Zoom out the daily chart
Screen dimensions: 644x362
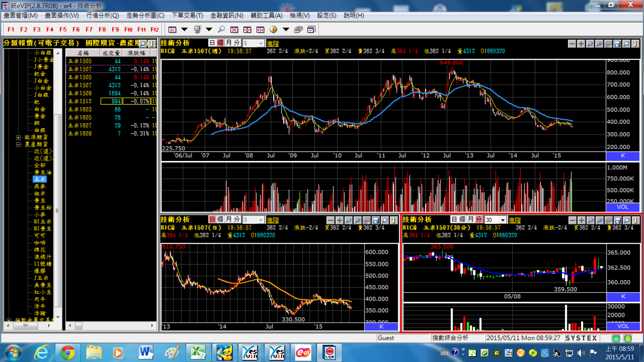point(348,220)
